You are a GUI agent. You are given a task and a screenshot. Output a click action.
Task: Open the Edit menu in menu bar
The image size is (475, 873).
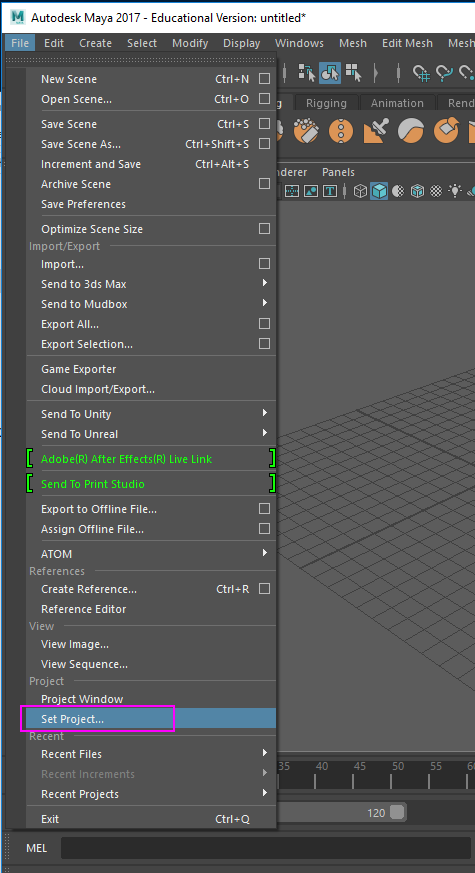coord(54,43)
